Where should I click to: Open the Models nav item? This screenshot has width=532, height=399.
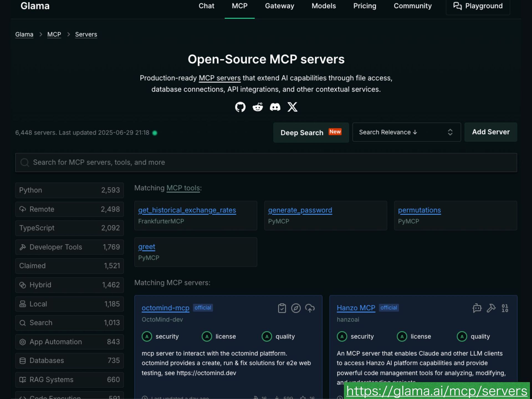point(324,6)
